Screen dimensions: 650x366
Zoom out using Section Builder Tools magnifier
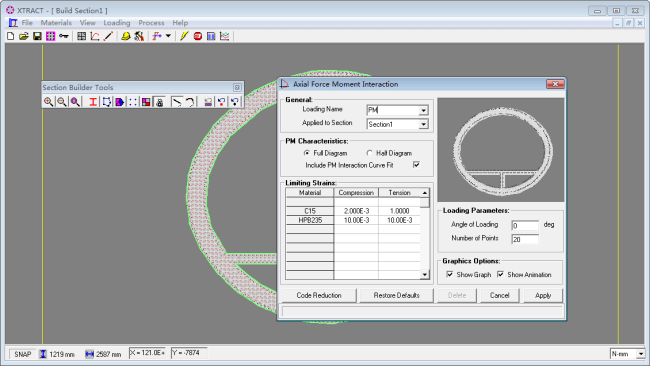(x=62, y=102)
